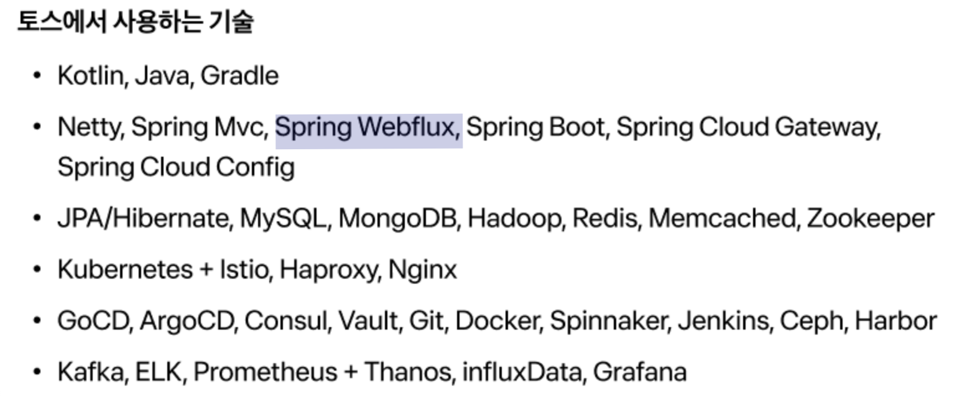Viewport: 980px width, 398px height.
Task: Click the word 'Kubernetes'
Action: [125, 270]
